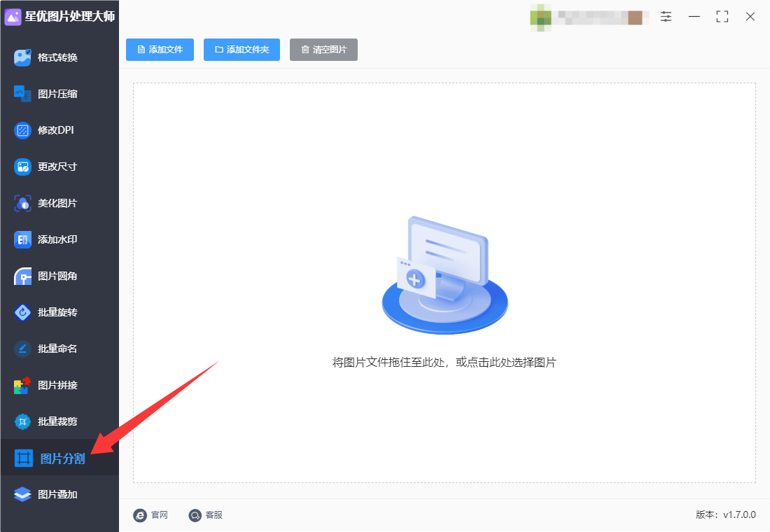
Task: Click the 将图片文件拖住至此处 drop text
Action: coord(444,363)
